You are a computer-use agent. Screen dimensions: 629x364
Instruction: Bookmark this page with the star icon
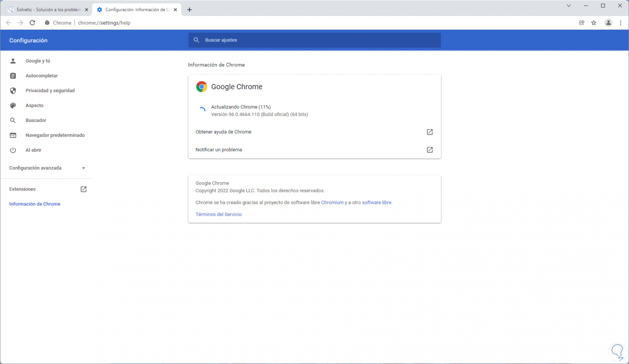tap(594, 23)
